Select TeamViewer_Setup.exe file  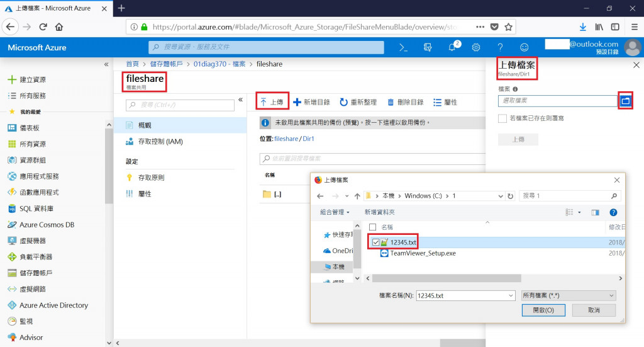[x=423, y=253]
